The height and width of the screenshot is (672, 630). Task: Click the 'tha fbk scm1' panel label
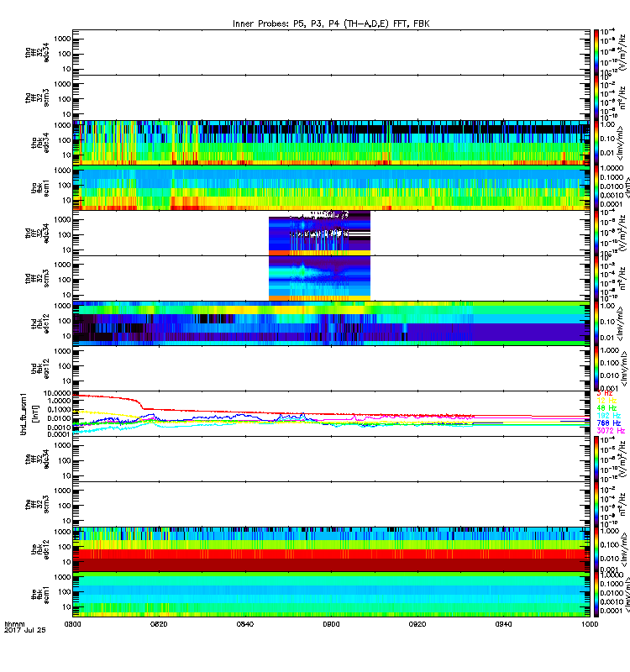click(40, 188)
